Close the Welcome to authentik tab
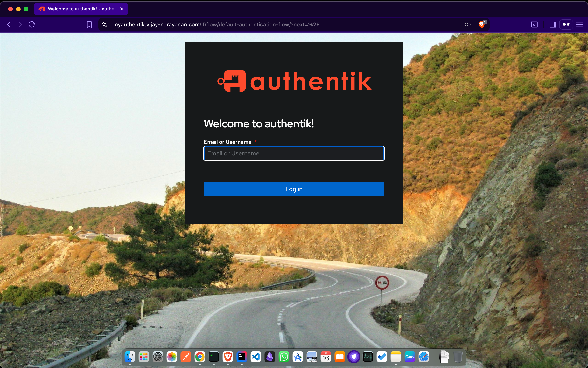This screenshot has width=588, height=368. [122, 9]
